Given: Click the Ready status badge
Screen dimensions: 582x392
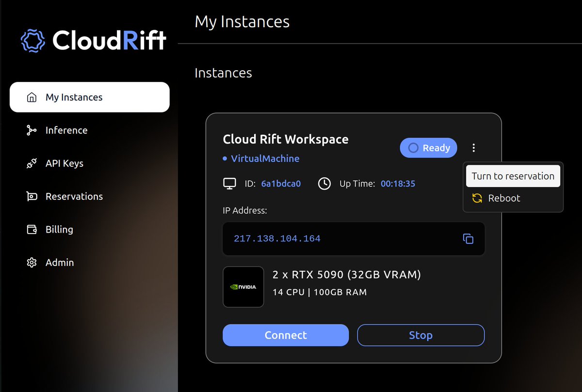Looking at the screenshot, I should [428, 148].
